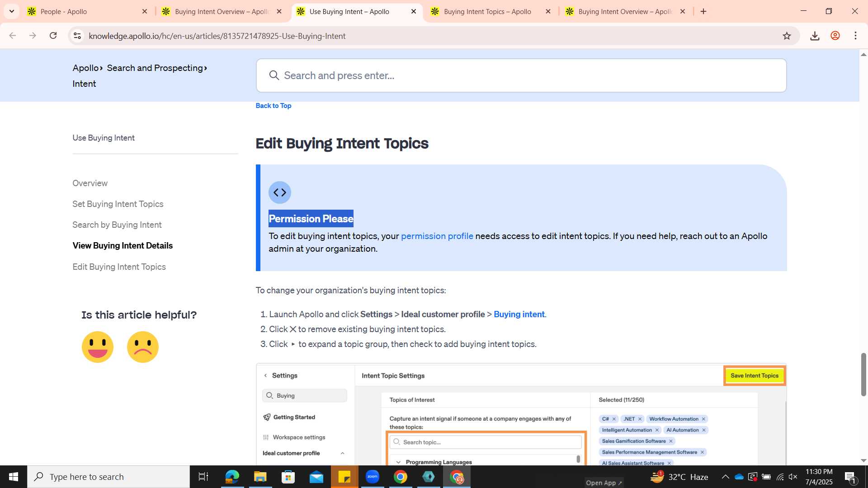
Task: Open Microsoft Store from taskbar
Action: (x=288, y=477)
